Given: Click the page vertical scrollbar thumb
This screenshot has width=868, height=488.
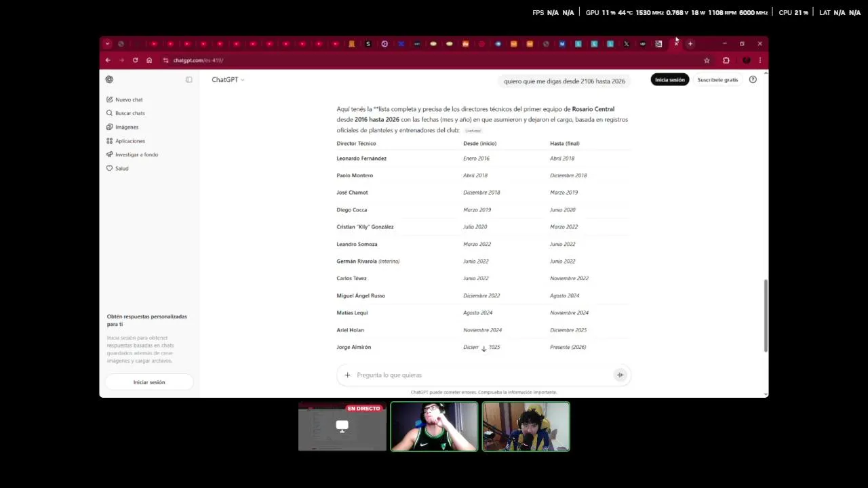Looking at the screenshot, I should click(x=766, y=315).
